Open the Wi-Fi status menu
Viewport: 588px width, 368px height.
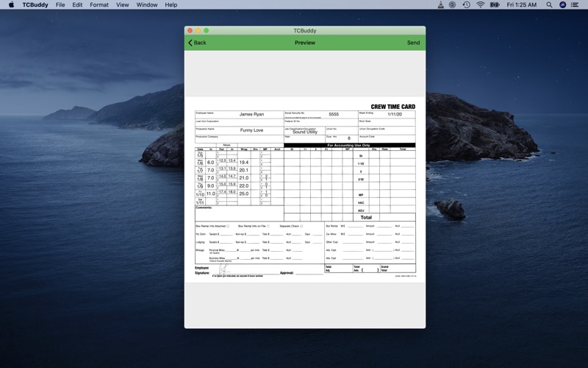click(x=481, y=5)
